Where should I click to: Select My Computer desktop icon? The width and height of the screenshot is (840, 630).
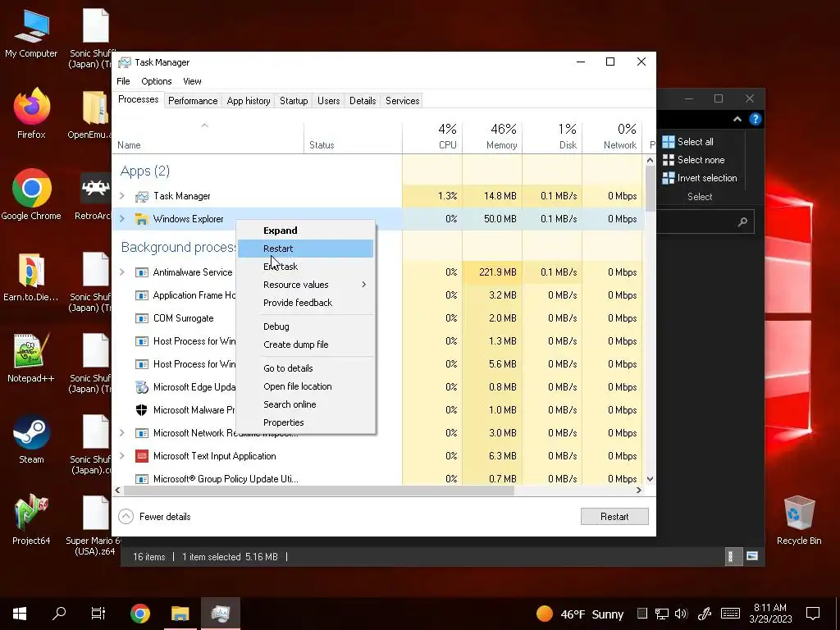point(31,32)
